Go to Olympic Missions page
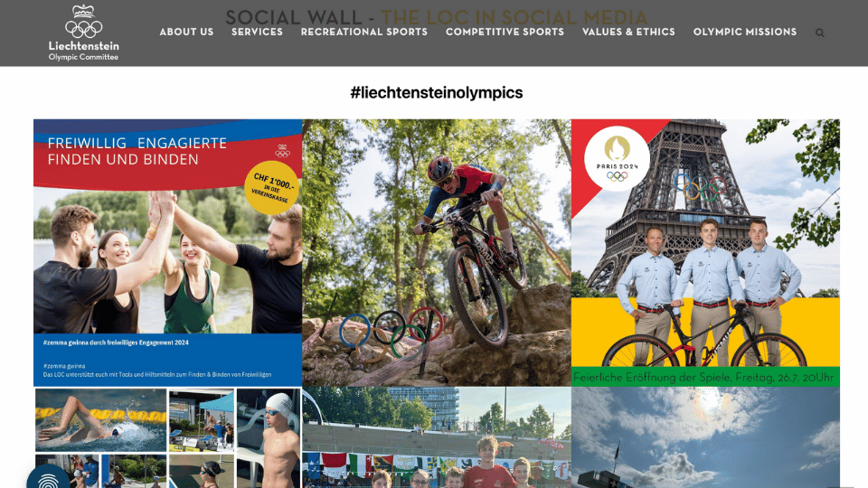Image resolution: width=868 pixels, height=488 pixels. pos(745,33)
